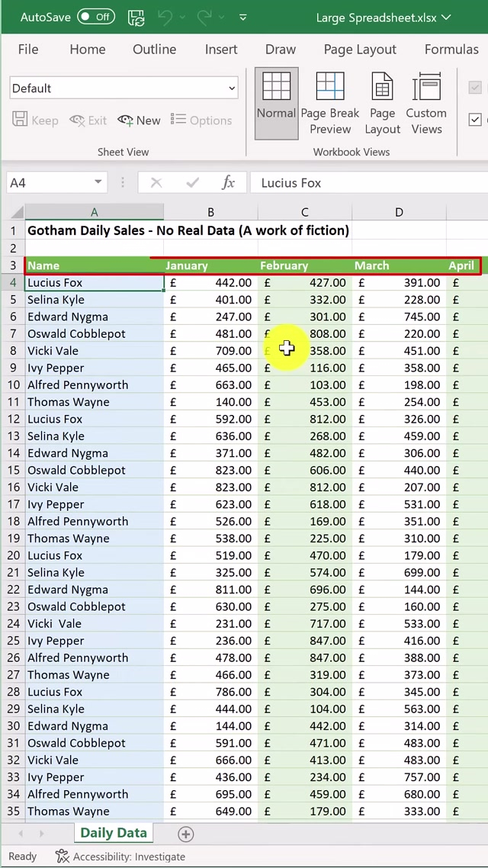Screen dimensions: 488x868
Task: Click the Save icon in title bar
Action: [x=136, y=17]
